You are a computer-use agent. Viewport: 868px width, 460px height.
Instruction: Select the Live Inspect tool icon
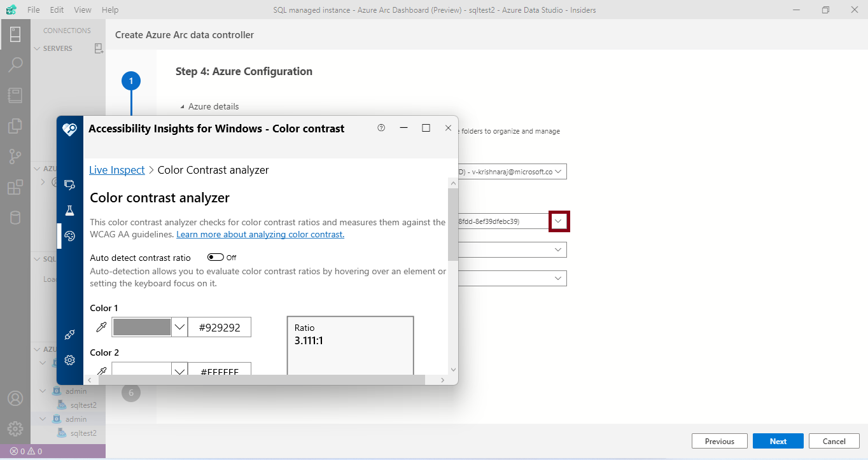(69, 185)
